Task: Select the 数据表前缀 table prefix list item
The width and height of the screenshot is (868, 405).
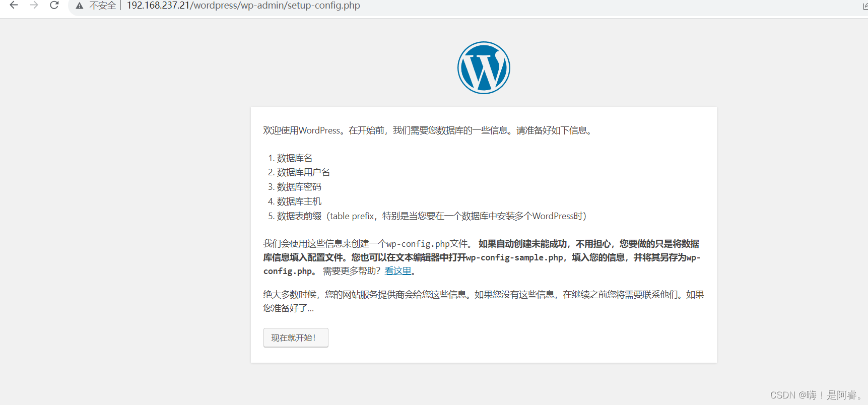Action: 431,216
